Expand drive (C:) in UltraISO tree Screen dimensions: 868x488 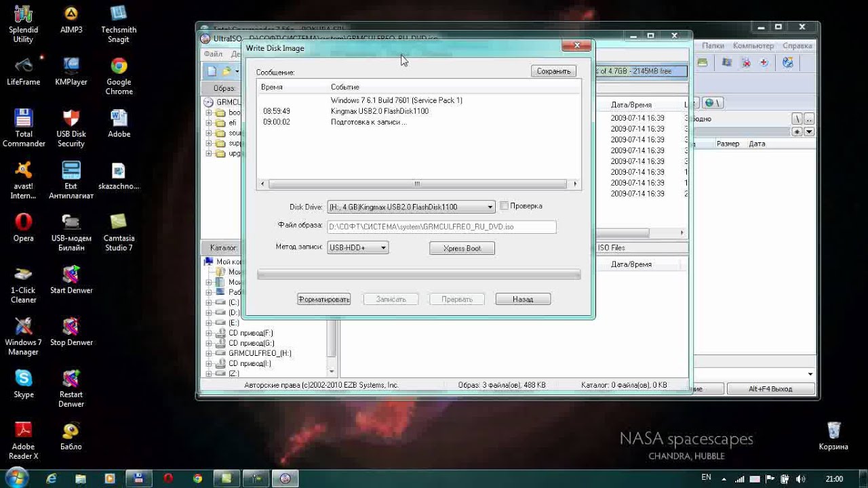[x=209, y=302]
